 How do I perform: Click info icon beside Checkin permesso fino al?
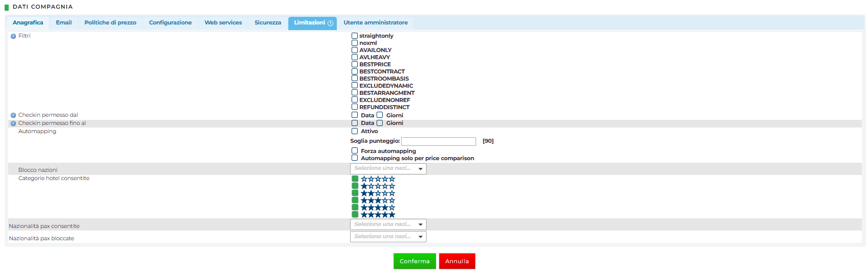[13, 123]
